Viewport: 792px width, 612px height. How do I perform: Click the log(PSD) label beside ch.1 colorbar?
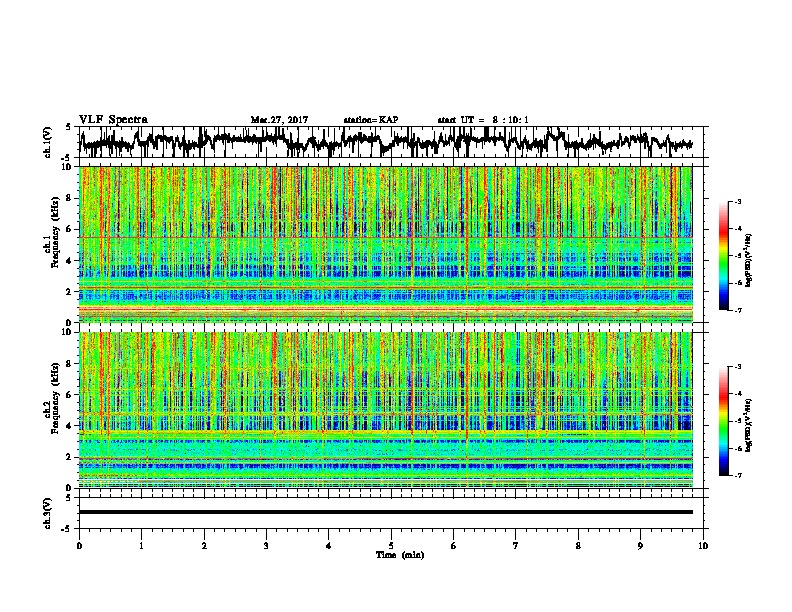(749, 261)
